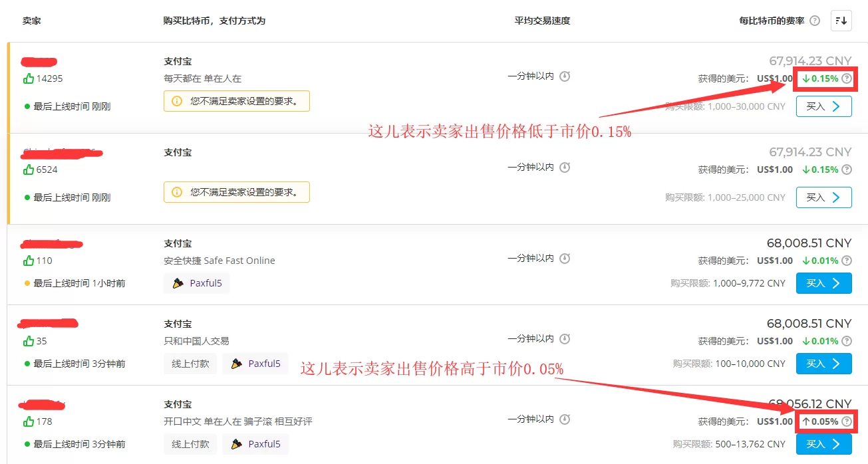The width and height of the screenshot is (868, 464).
Task: Click the 67,914.23 CNY price above 1,000–30,000 limit
Action: click(x=810, y=60)
